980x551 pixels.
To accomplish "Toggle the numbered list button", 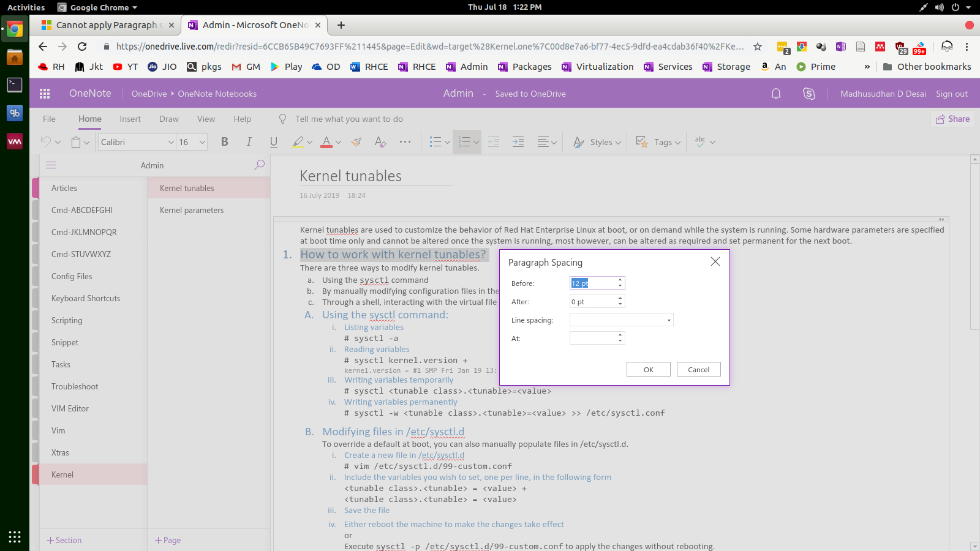I will tap(464, 142).
